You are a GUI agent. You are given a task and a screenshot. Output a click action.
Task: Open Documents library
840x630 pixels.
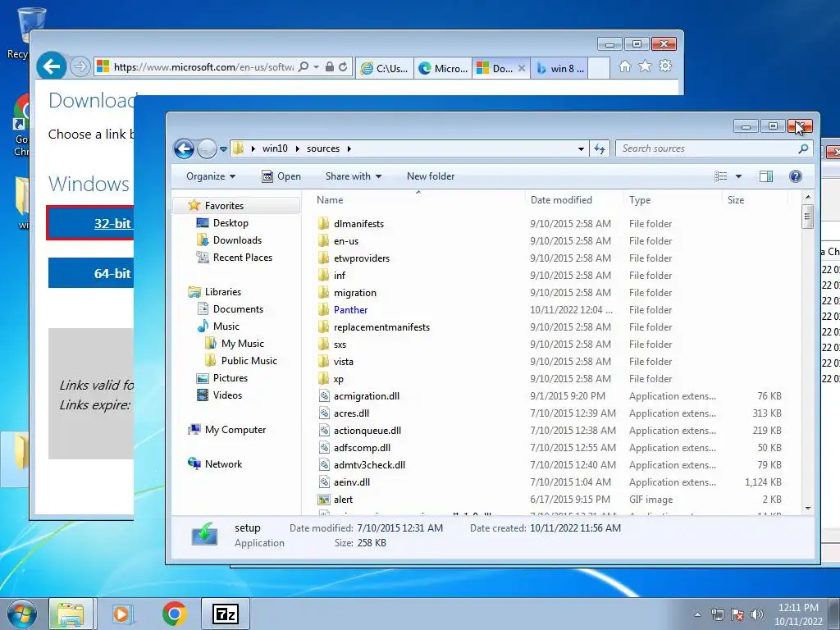point(238,309)
